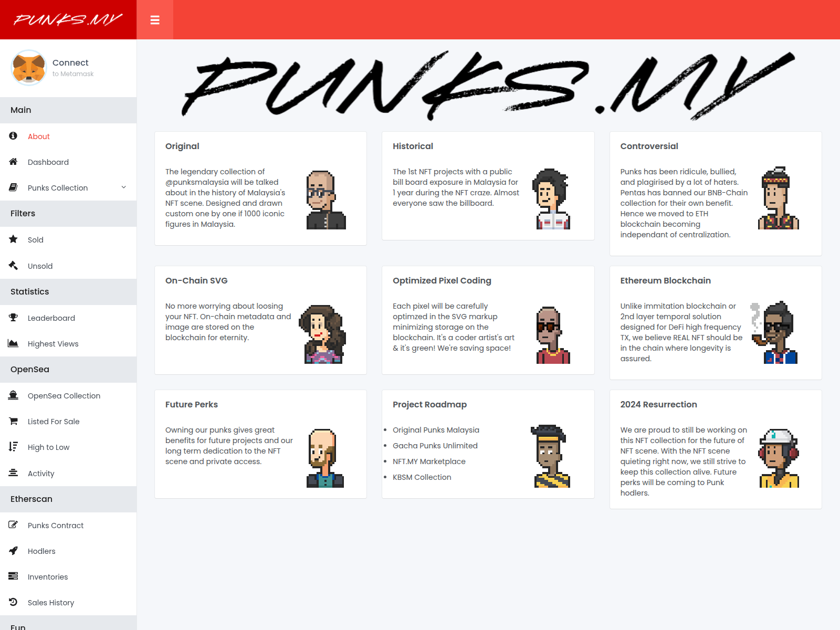Click the Hodlers rocket icon
This screenshot has width=840, height=630.
coord(13,551)
